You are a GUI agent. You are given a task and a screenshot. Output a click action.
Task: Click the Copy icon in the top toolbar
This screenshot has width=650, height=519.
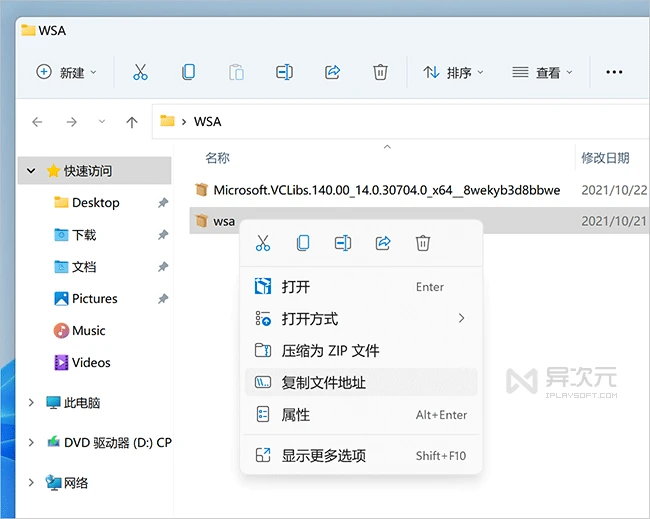pyautogui.click(x=188, y=72)
